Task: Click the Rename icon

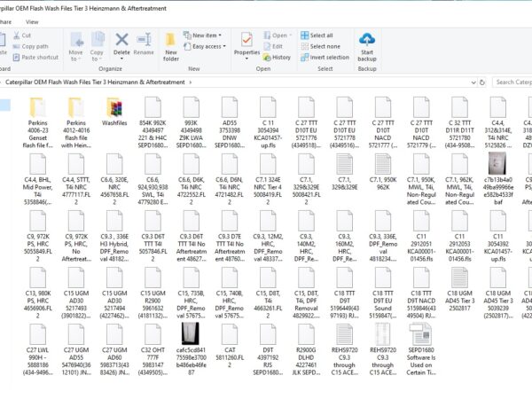Action: click(144, 40)
